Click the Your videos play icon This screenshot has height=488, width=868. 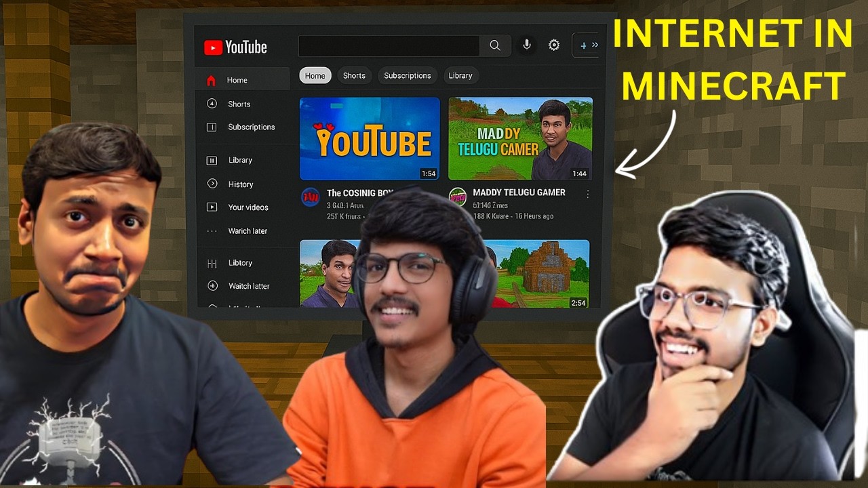point(212,207)
